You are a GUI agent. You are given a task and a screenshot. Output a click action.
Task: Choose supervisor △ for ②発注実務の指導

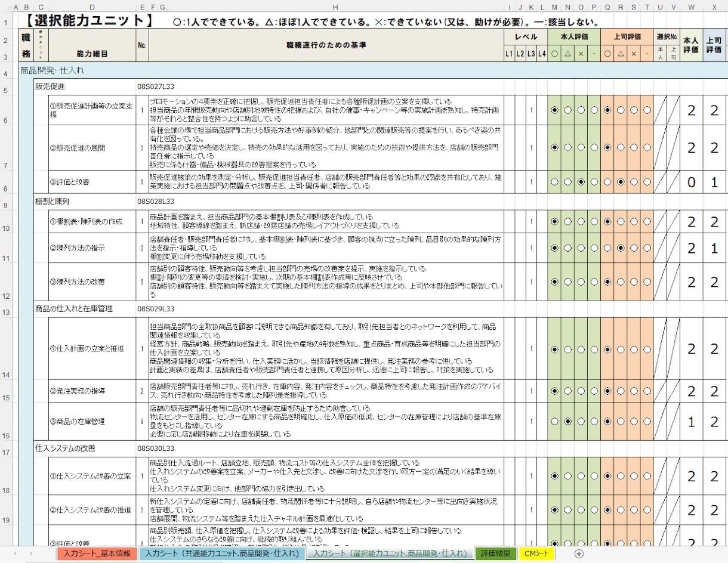coord(621,391)
